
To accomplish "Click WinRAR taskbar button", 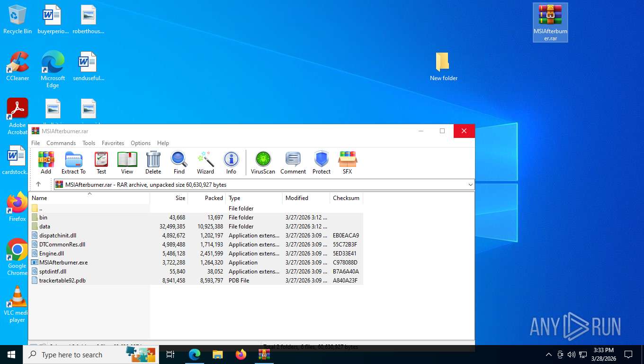I will click(x=264, y=355).
